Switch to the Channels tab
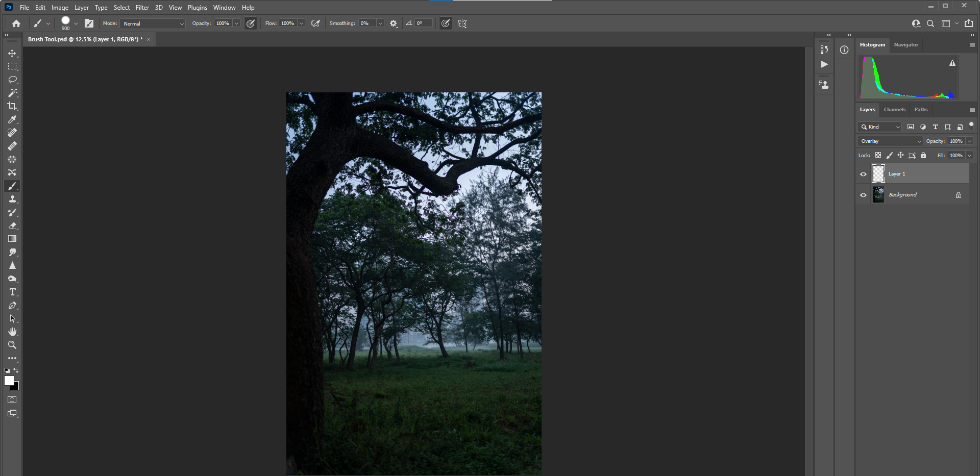 (894, 110)
